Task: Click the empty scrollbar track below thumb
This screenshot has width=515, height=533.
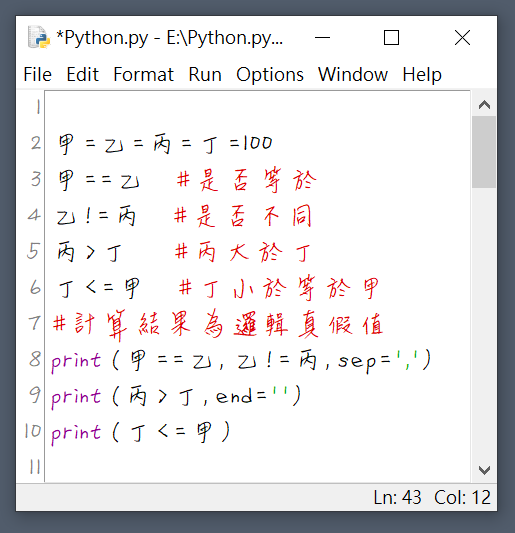Action: (x=484, y=323)
